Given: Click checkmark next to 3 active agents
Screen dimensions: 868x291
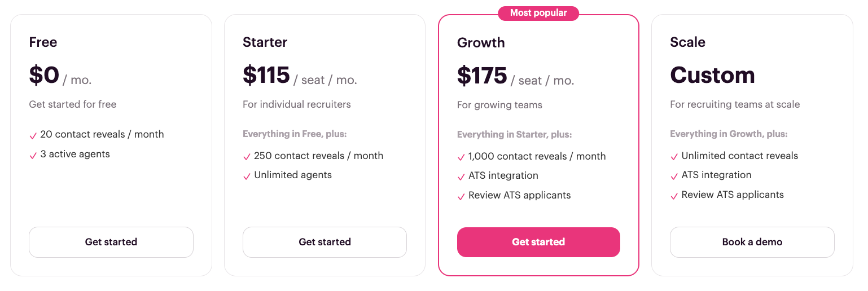Looking at the screenshot, I should point(33,155).
